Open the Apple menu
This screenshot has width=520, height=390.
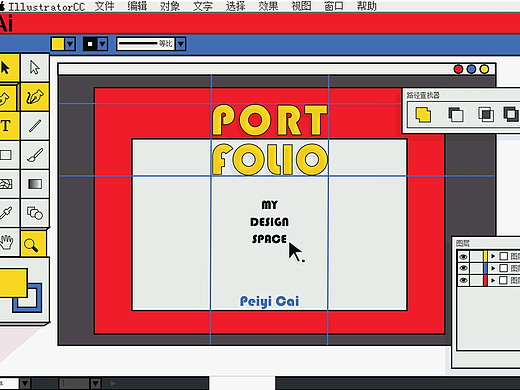2,7
